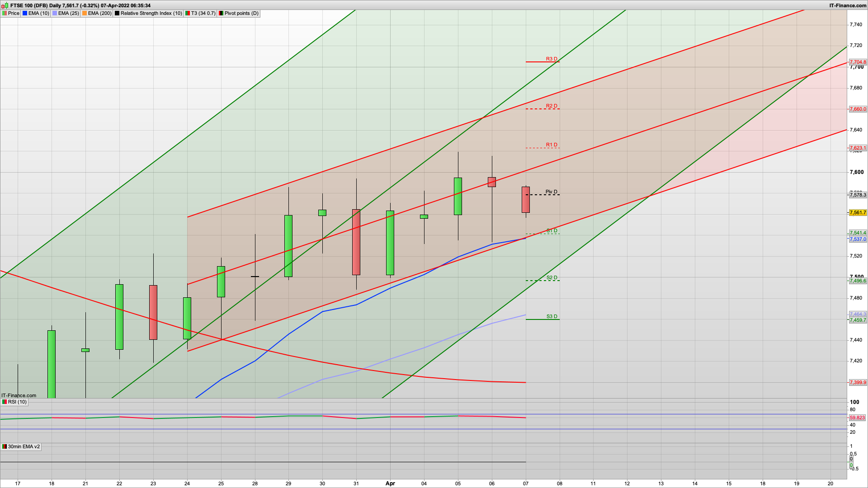Click the 7,541.4 green price tag
Viewport: 868px width, 488px height.
pos(858,233)
